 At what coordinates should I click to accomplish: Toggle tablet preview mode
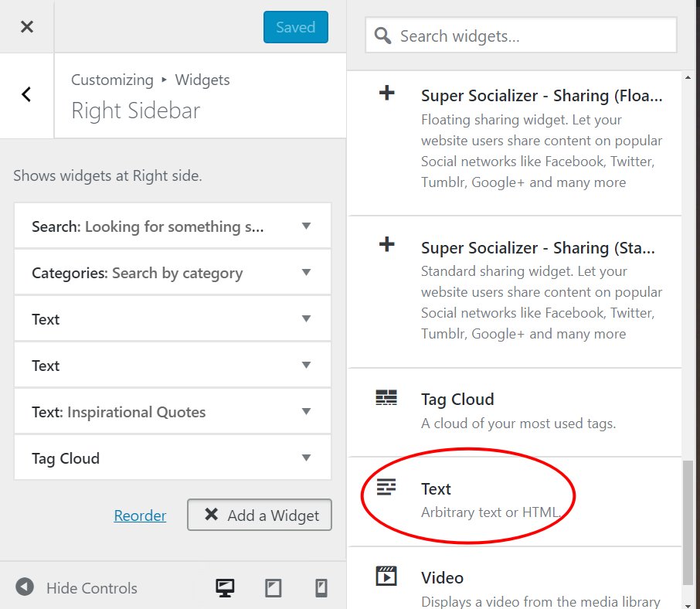click(x=273, y=587)
